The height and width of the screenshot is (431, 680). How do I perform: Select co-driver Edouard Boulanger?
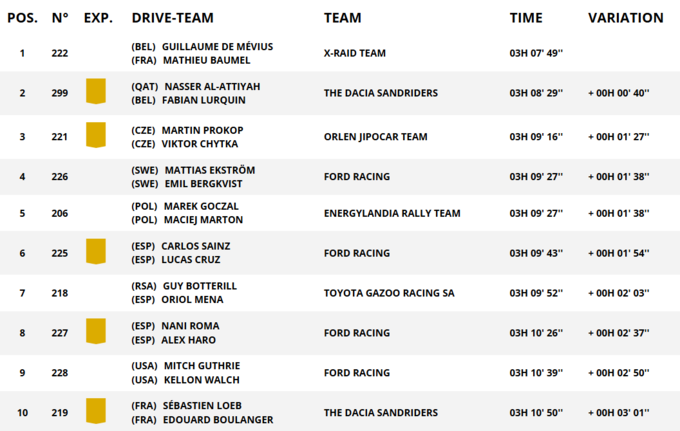pyautogui.click(x=217, y=419)
